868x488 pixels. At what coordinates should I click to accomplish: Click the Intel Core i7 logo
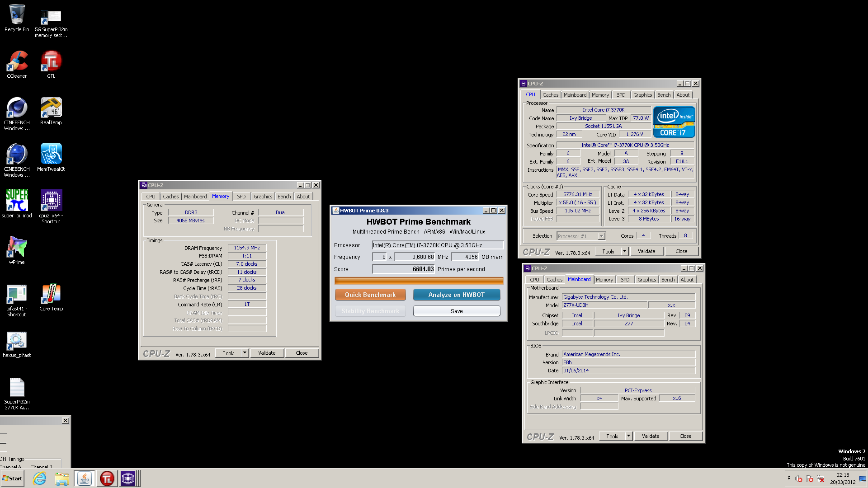674,122
